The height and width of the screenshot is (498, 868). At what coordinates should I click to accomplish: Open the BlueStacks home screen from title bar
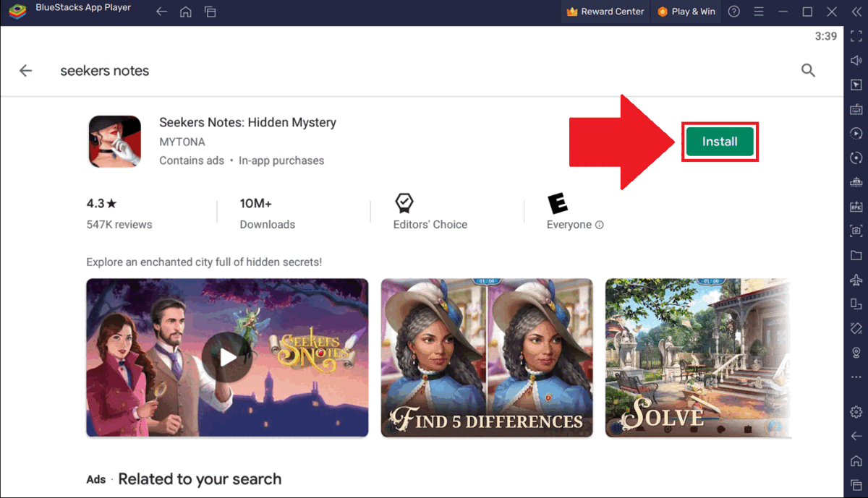186,12
